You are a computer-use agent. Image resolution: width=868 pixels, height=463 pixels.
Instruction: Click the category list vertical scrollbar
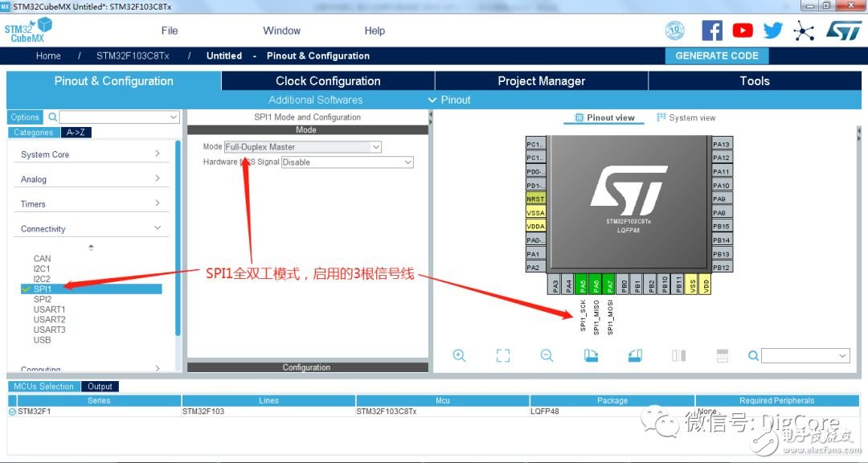[x=178, y=238]
